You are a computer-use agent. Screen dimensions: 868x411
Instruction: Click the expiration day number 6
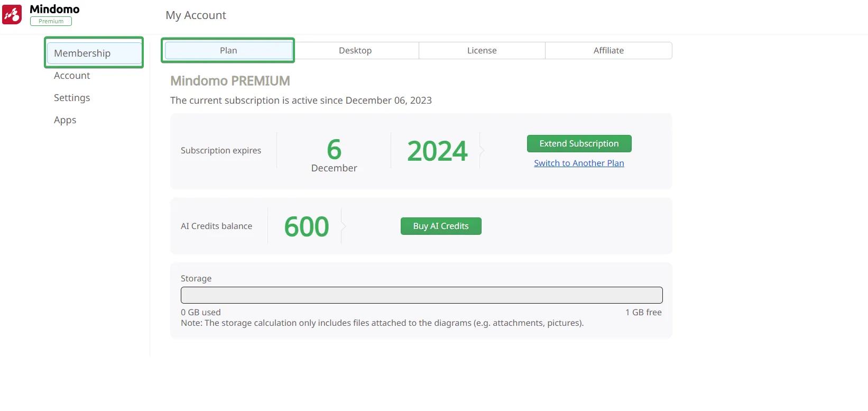pyautogui.click(x=334, y=149)
